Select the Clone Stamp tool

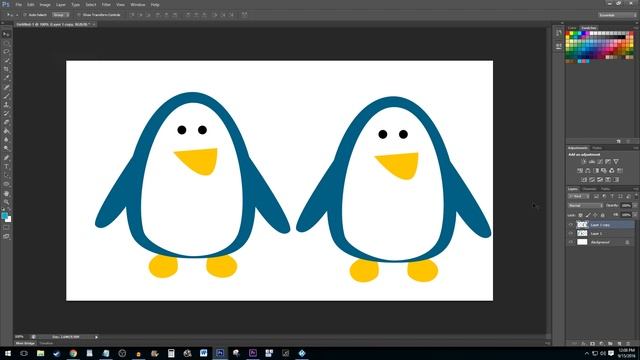[6, 105]
